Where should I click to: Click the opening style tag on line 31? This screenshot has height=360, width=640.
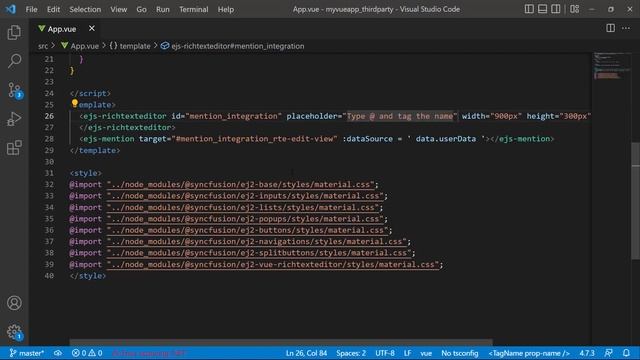click(85, 173)
